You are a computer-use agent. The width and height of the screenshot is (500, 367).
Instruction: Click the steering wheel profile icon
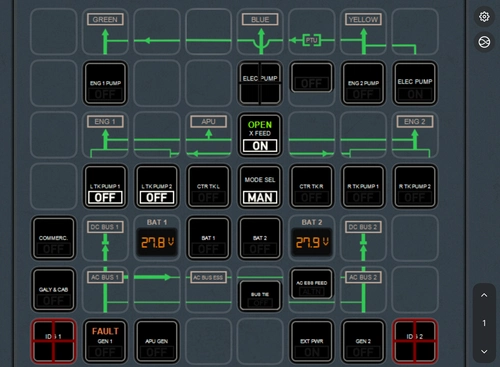484,42
